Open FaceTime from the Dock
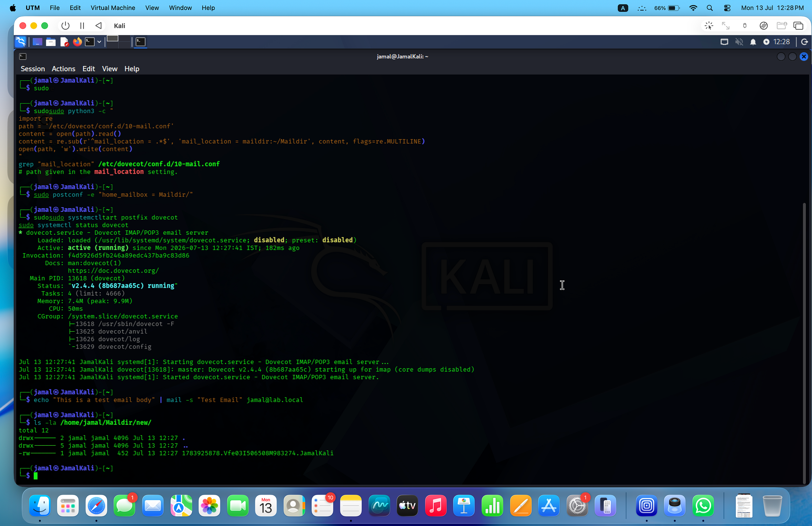This screenshot has width=812, height=526. [x=238, y=506]
